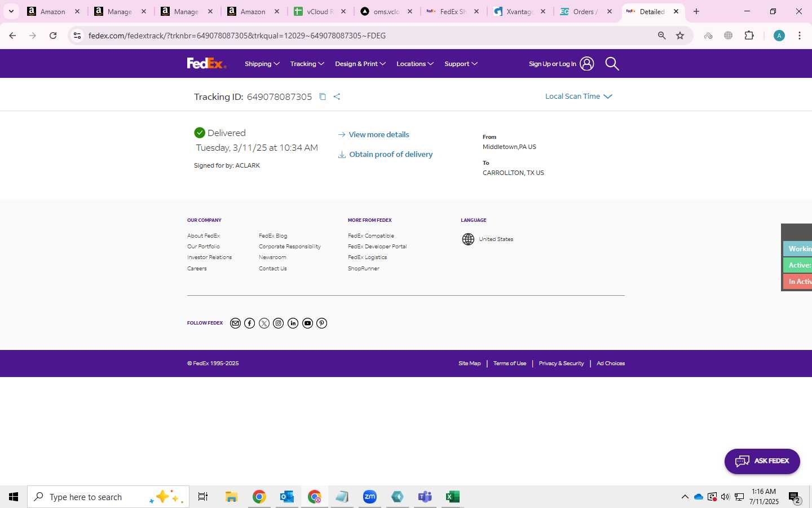Expand the Support menu

click(x=461, y=64)
